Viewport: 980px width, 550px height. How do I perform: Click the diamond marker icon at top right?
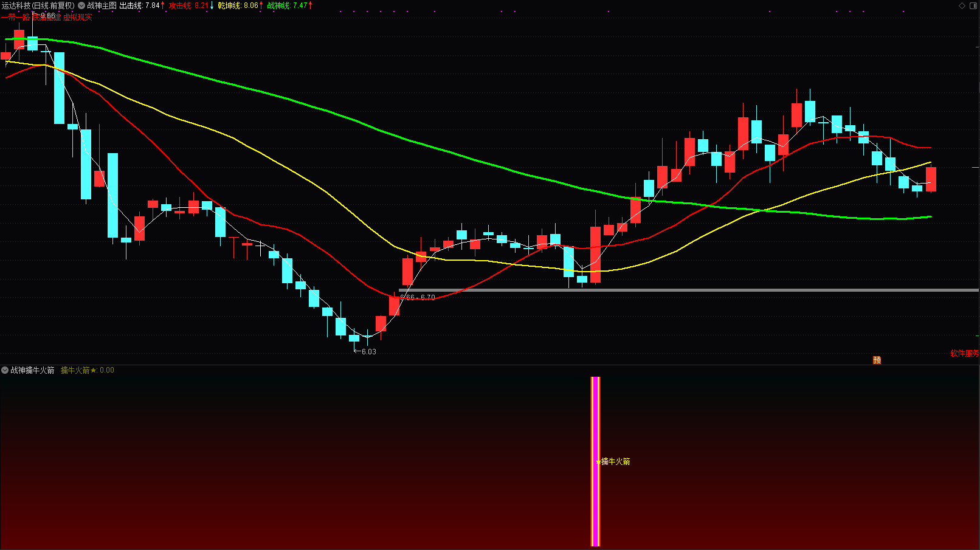click(x=962, y=5)
